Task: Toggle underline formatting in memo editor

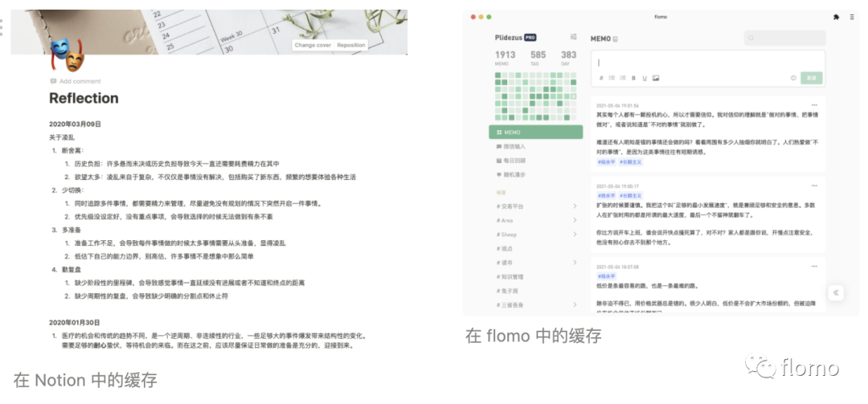Action: [x=645, y=78]
